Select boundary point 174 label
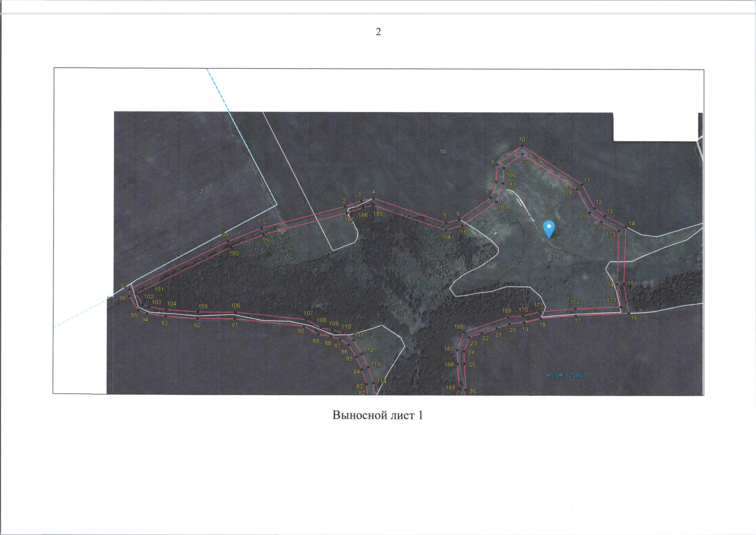Image resolution: width=756 pixels, height=535 pixels. tap(608, 285)
